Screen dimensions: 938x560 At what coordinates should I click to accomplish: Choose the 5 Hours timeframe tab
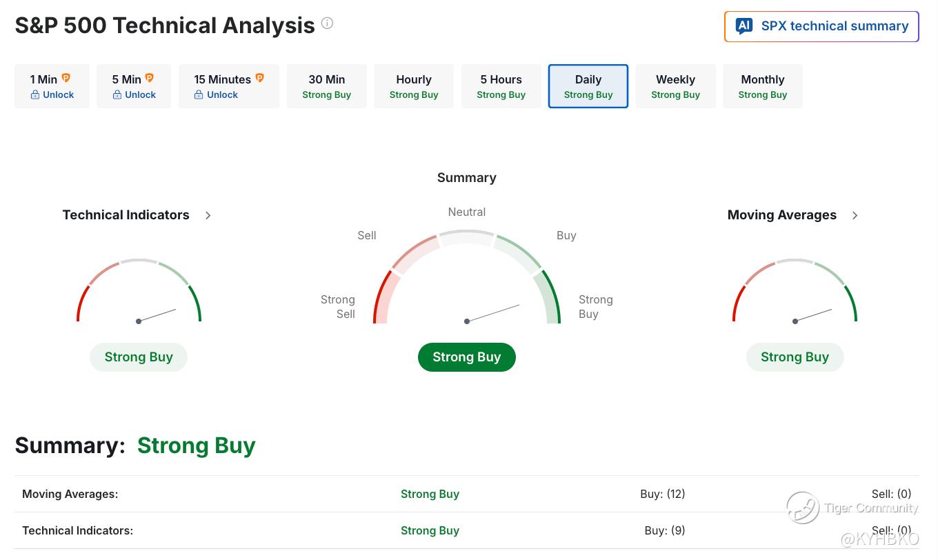coord(501,86)
